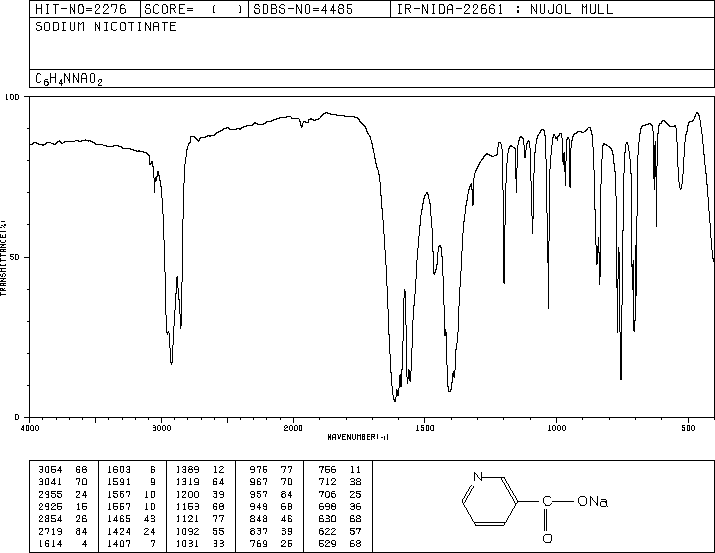The height and width of the screenshot is (553, 715).
Task: Select peak value 1424 in the table
Action: coord(119,531)
